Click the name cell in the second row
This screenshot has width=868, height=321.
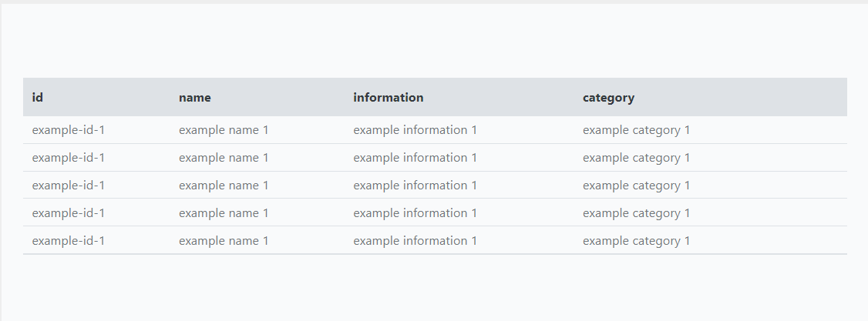pos(224,158)
